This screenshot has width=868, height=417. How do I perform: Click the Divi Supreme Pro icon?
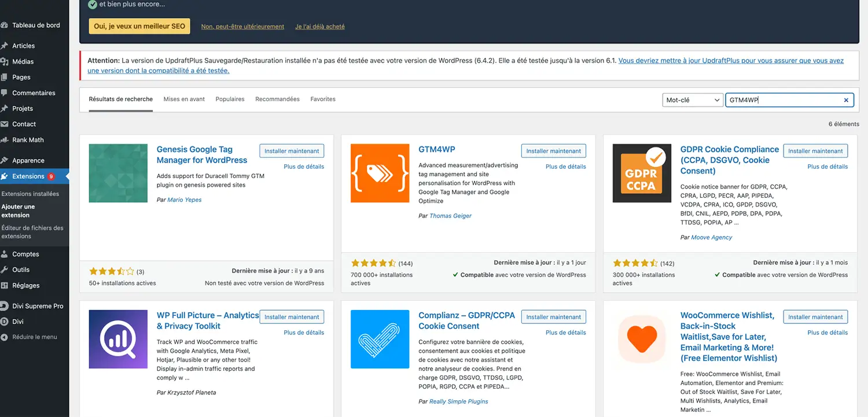[5, 306]
